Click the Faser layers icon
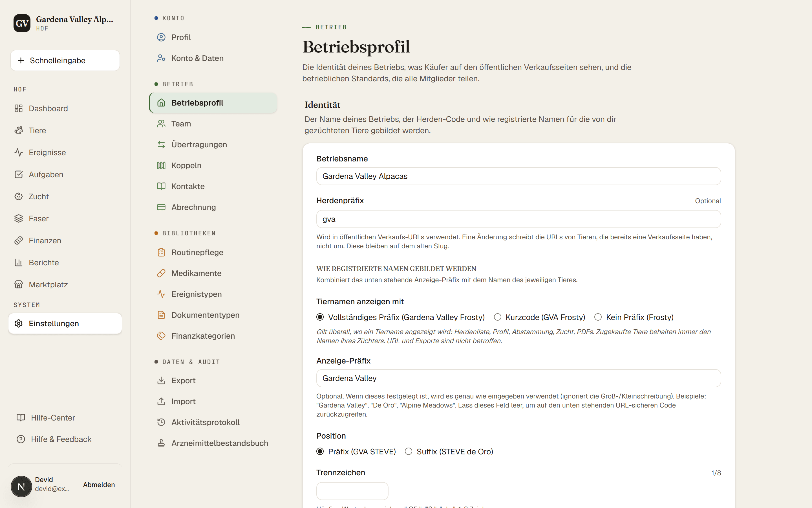812x508 pixels. click(x=18, y=218)
